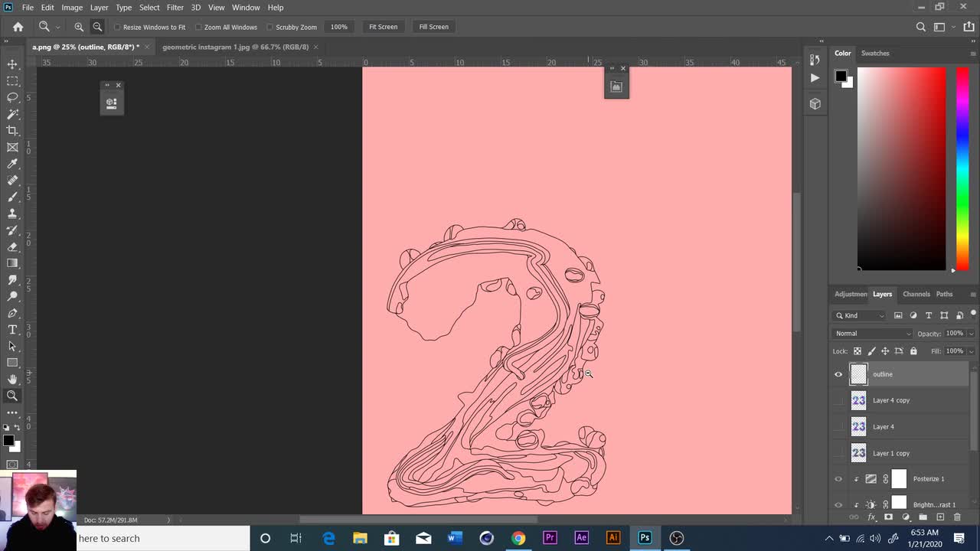Screen dimensions: 980x551
Task: Activate the Crop tool
Action: (12, 130)
